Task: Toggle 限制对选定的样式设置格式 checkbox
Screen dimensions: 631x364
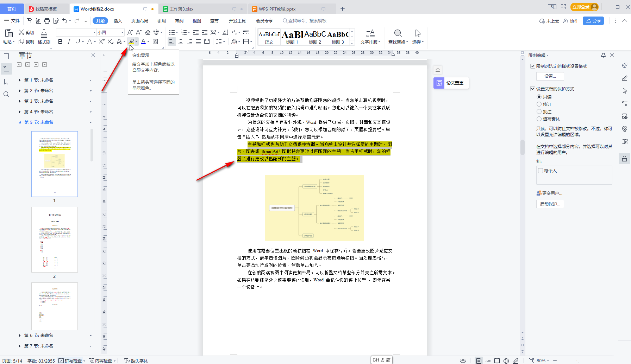Action: [533, 66]
